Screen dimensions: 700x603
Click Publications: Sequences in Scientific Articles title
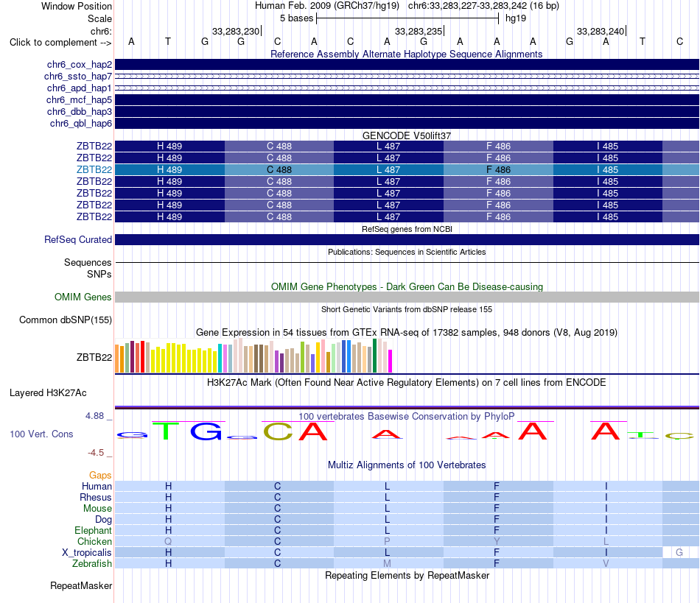(407, 252)
